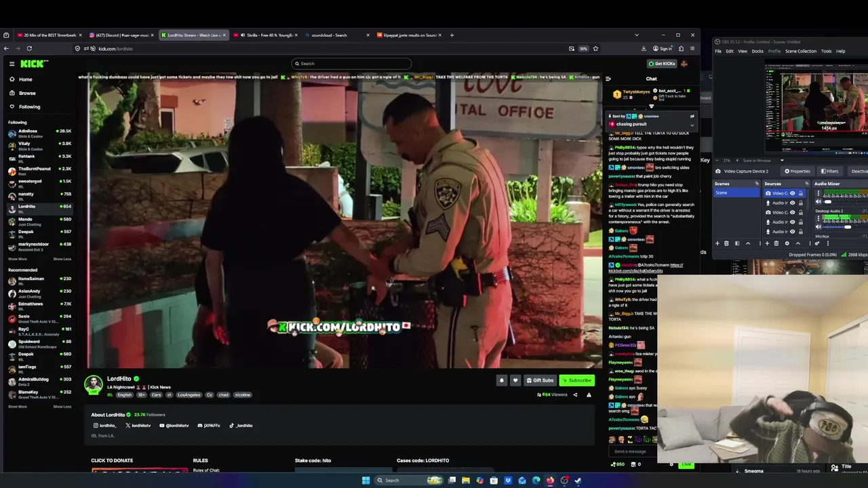Mute Desktop Audio 2 speaker icon
868x488 pixels.
click(x=819, y=227)
